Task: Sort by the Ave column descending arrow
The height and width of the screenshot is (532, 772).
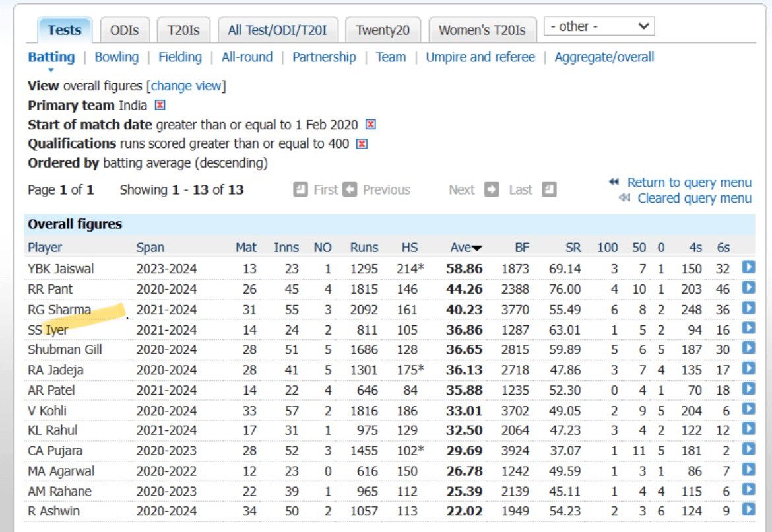Action: (x=477, y=248)
